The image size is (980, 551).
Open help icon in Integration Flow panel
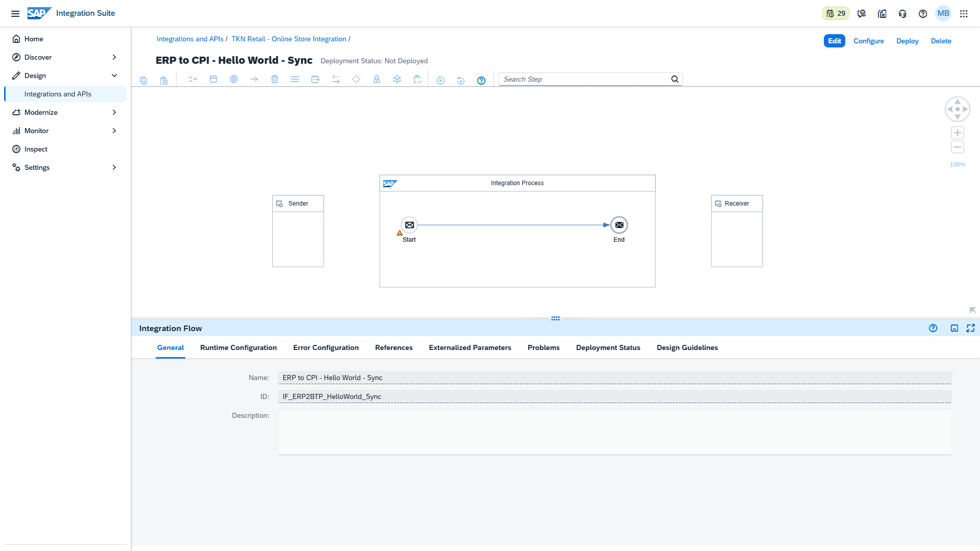pyautogui.click(x=933, y=328)
